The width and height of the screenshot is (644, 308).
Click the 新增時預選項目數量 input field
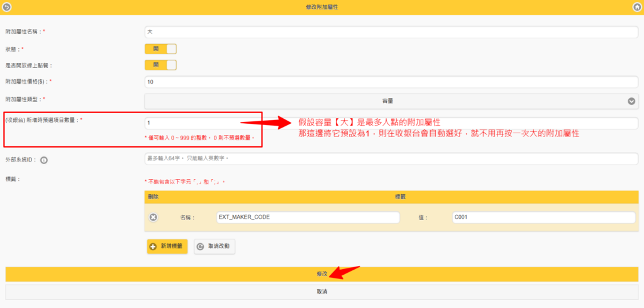tap(391, 123)
